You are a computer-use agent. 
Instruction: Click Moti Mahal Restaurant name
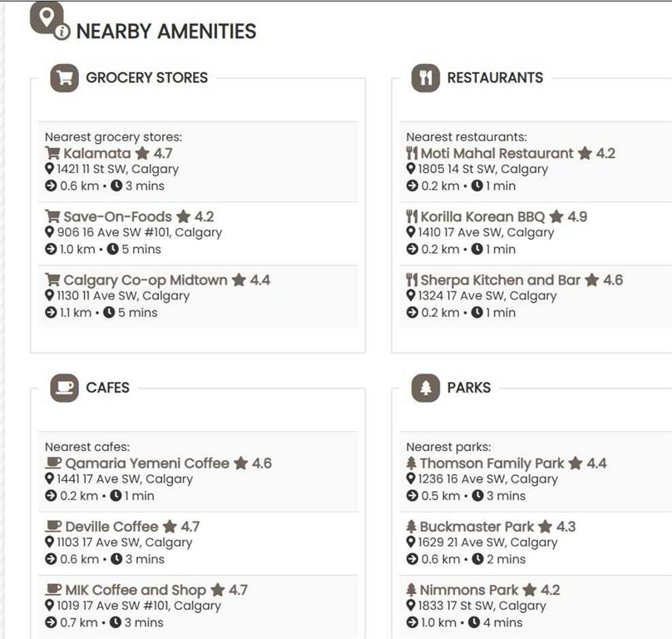(x=497, y=154)
